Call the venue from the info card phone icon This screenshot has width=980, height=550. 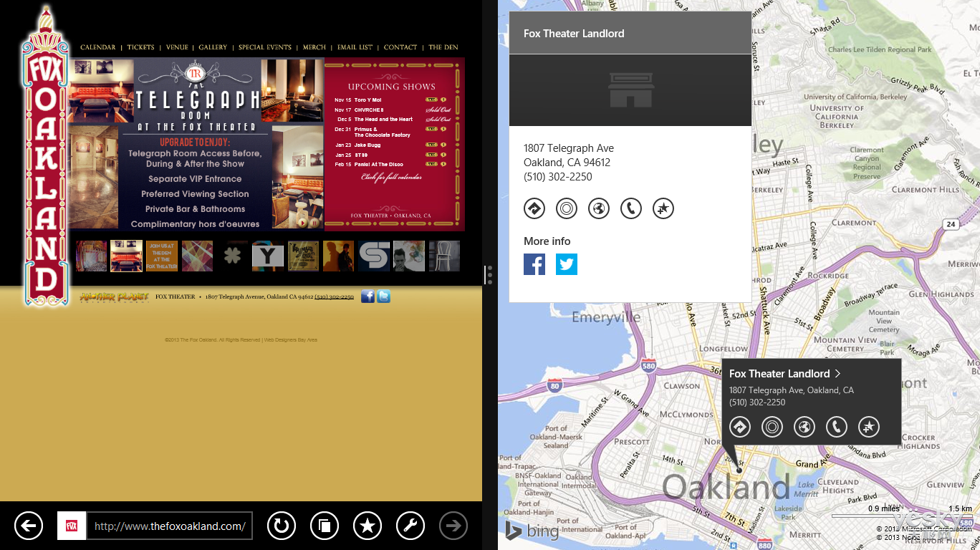631,208
